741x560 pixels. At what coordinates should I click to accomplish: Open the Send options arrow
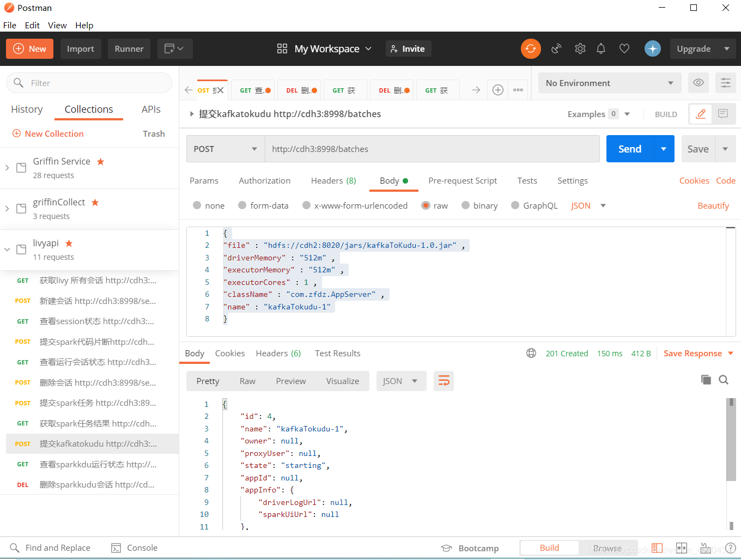pyautogui.click(x=664, y=149)
